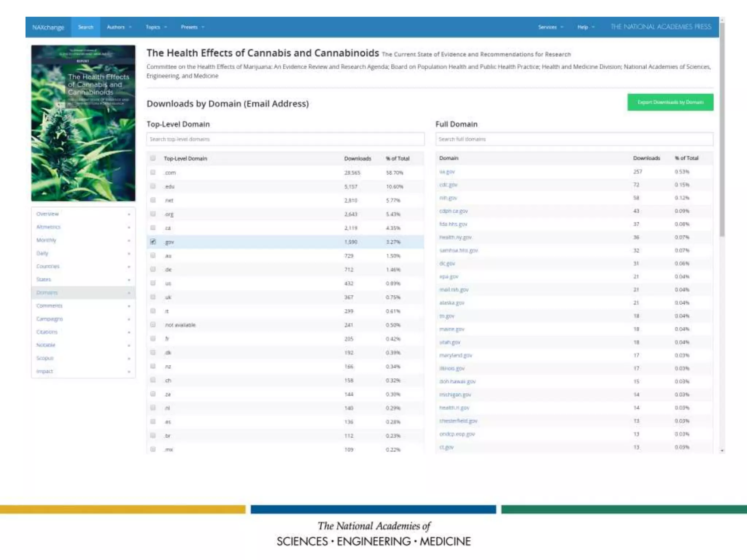Click the arrow icon beside Altmetrics
Screen dimensions: 747x560
pyautogui.click(x=129, y=227)
